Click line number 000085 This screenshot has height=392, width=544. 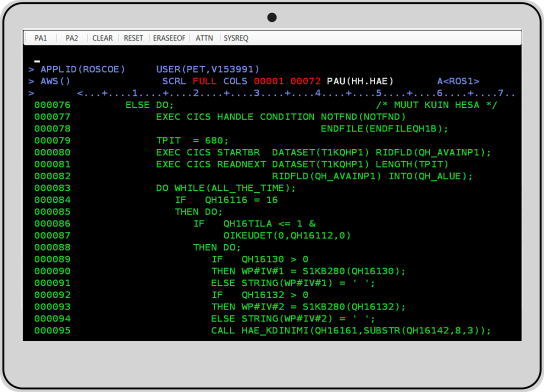click(x=52, y=212)
